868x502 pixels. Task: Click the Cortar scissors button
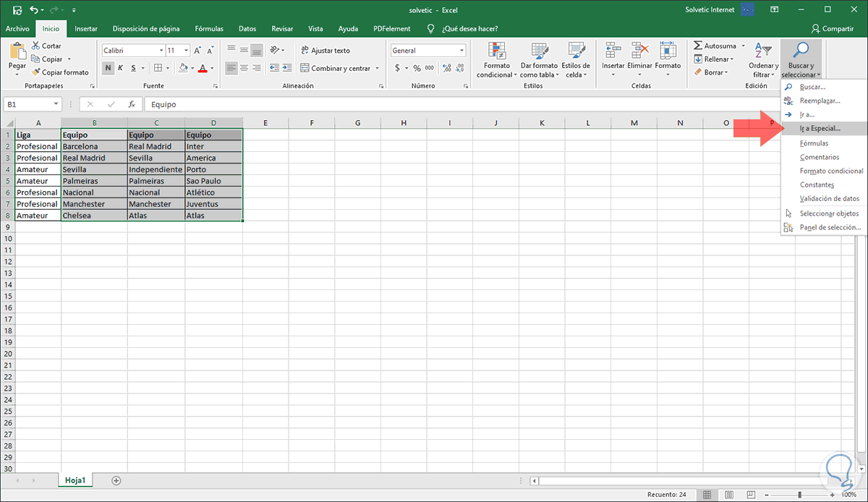47,46
